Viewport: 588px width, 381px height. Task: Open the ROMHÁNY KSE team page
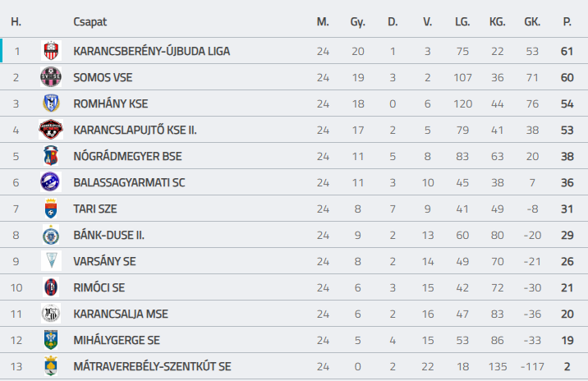tap(111, 104)
